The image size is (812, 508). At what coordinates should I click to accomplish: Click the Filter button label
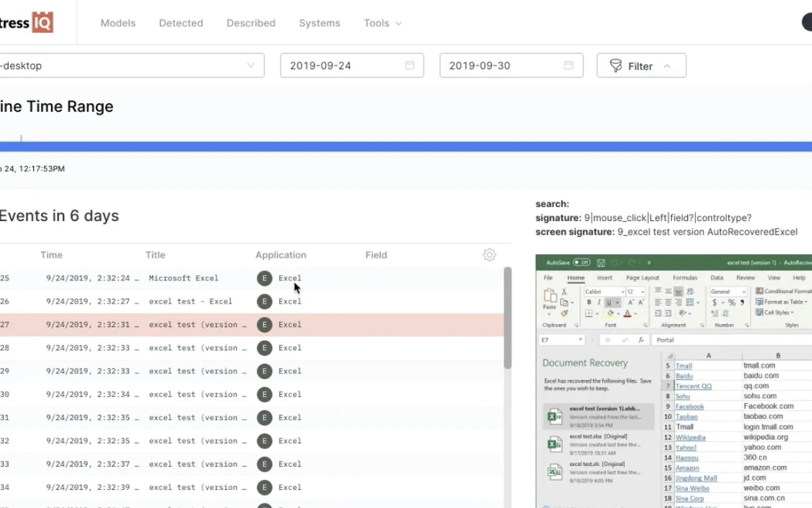tap(640, 66)
